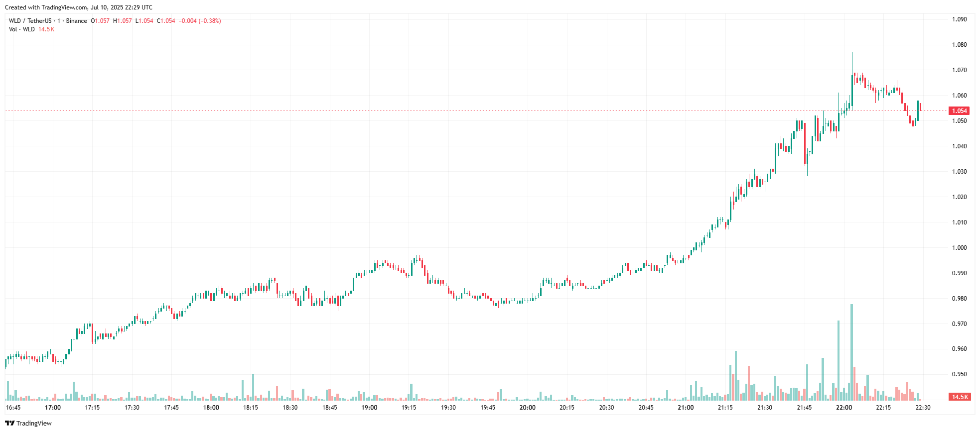
Task: Click the 1.090 price axis label
Action: coord(959,19)
